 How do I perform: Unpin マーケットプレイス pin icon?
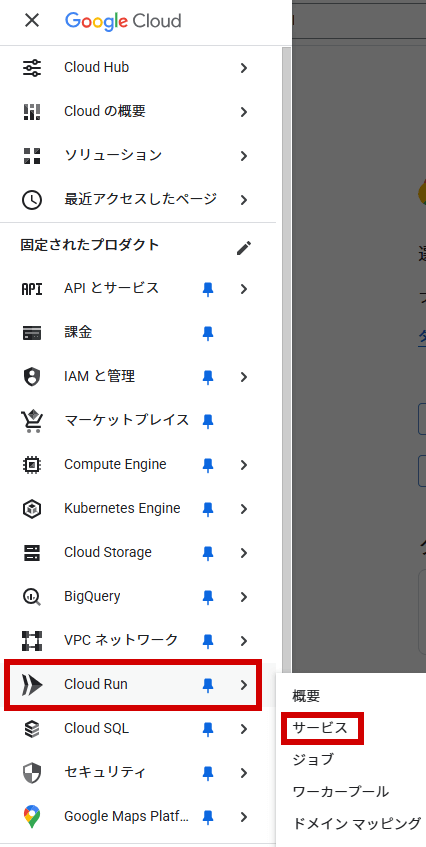[x=208, y=421]
